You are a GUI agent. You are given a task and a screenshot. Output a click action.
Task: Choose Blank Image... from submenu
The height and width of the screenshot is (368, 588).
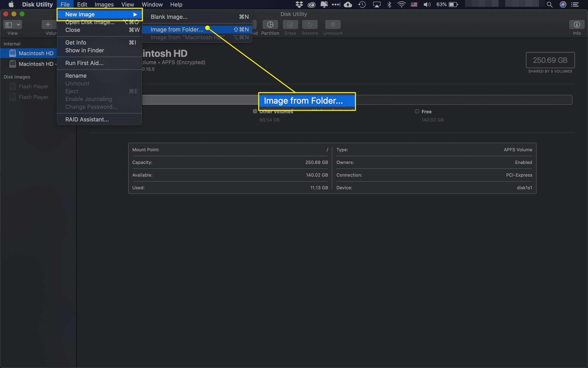pyautogui.click(x=197, y=17)
